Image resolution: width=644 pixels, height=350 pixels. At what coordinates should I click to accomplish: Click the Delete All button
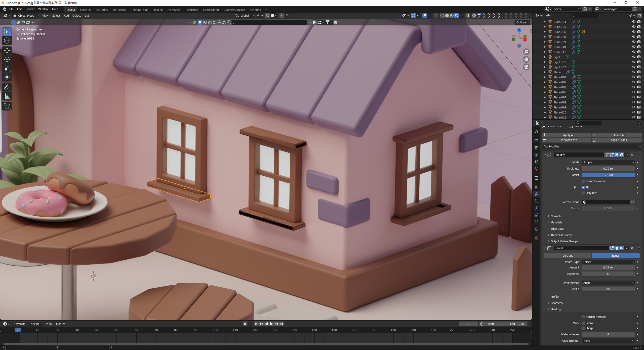[617, 135]
